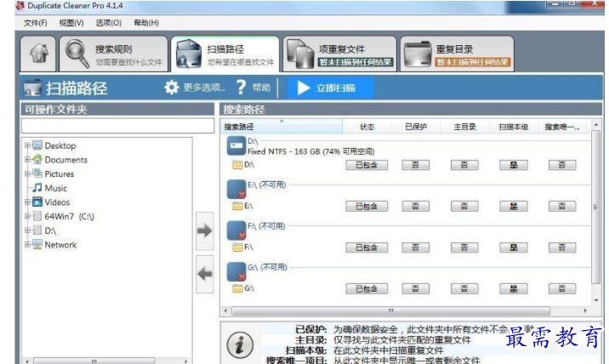Toggle 扫描本级 value for E:\ row

(514, 207)
